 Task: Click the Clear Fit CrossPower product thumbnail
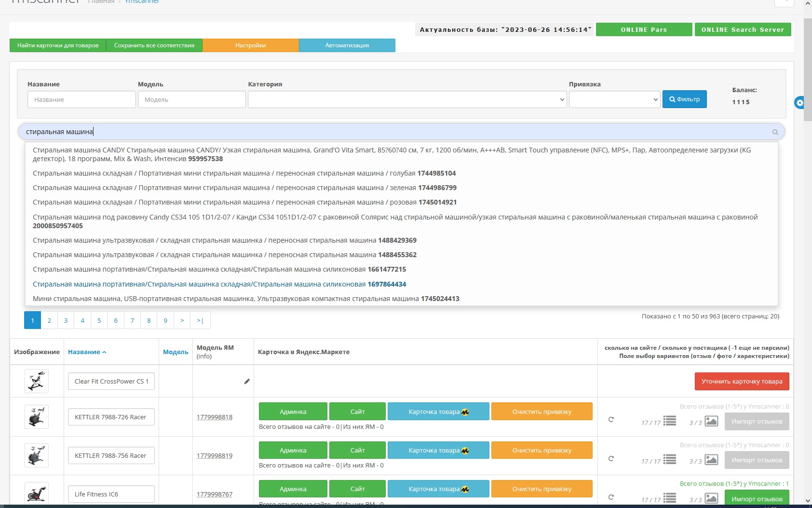(37, 381)
